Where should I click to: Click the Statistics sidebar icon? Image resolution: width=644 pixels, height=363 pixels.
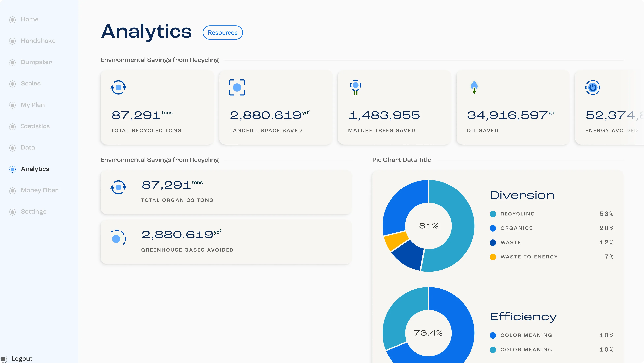pos(12,126)
